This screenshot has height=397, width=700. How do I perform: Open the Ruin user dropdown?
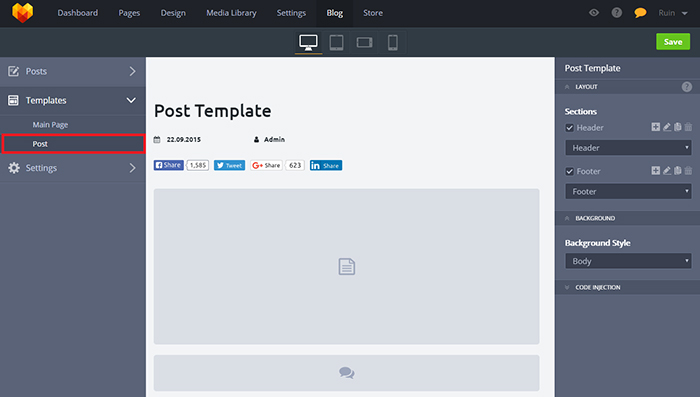pos(673,13)
